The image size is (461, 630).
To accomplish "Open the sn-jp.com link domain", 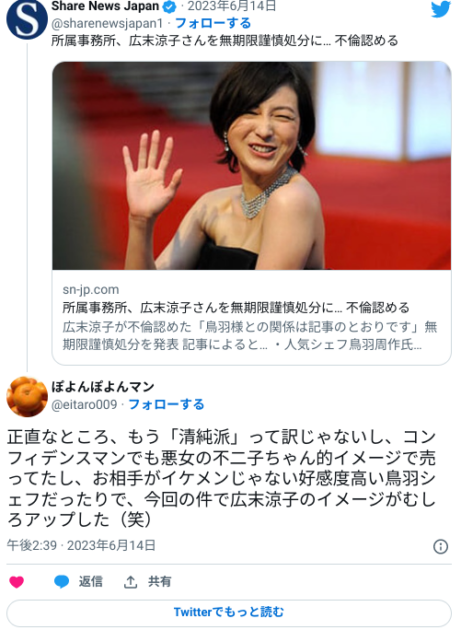I will click(x=91, y=289).
